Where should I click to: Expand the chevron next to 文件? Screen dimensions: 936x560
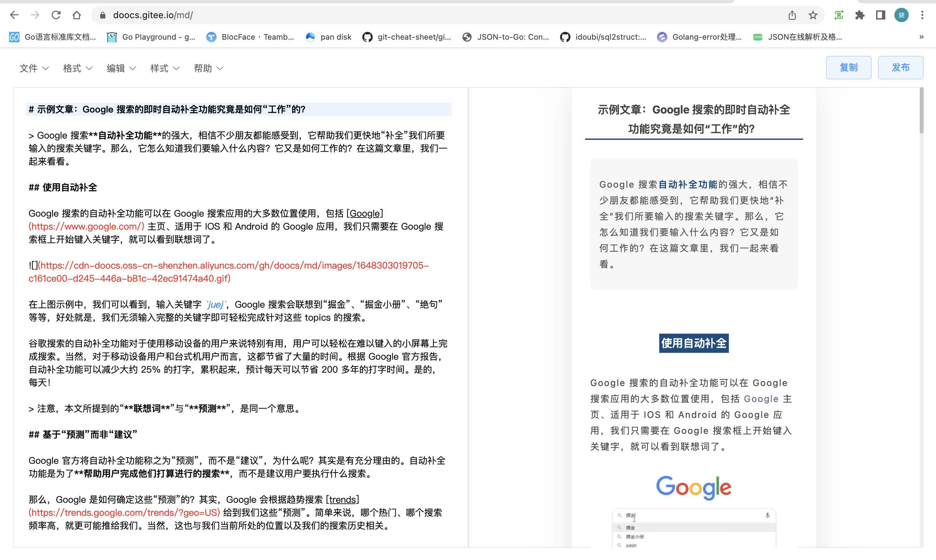point(46,69)
